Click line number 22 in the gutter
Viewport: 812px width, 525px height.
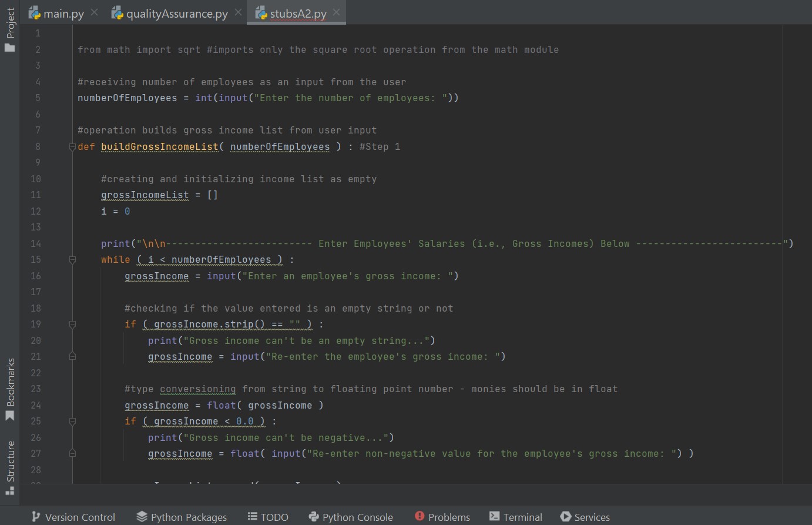pos(36,373)
